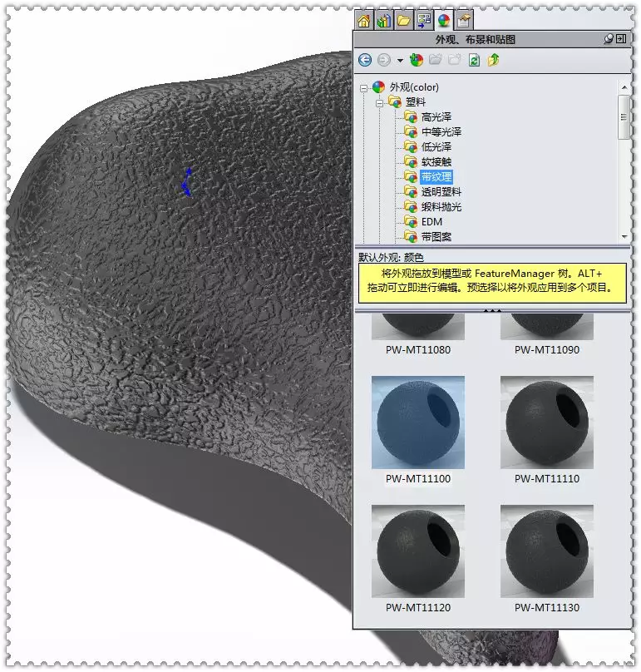Click the PW-MT11110 label text
This screenshot has width=641, height=672.
pos(547,479)
